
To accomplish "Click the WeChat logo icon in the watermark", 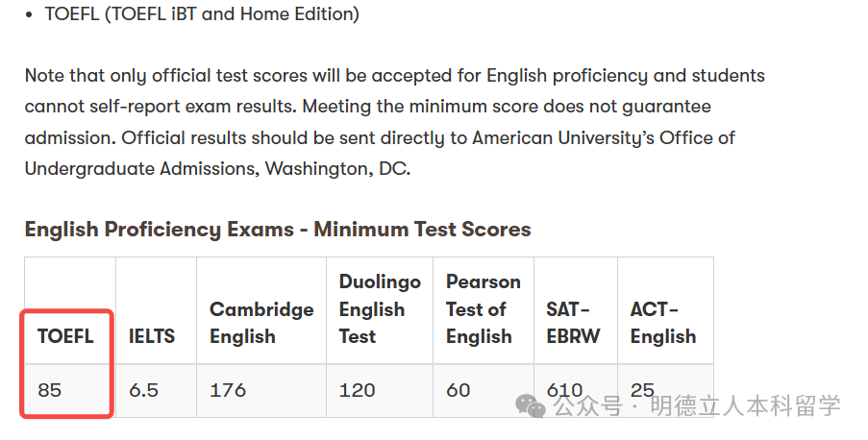I will [531, 405].
